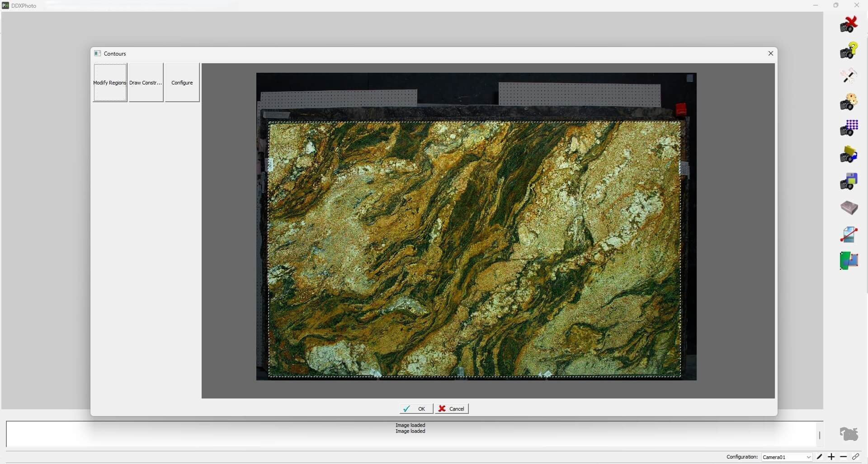Click the image with red diagonal line icon
The image size is (868, 464).
[849, 234]
